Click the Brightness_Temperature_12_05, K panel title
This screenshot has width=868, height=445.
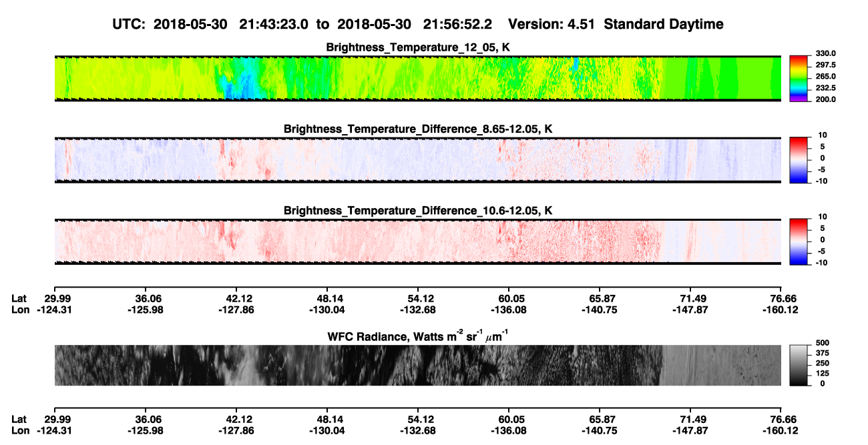[418, 47]
